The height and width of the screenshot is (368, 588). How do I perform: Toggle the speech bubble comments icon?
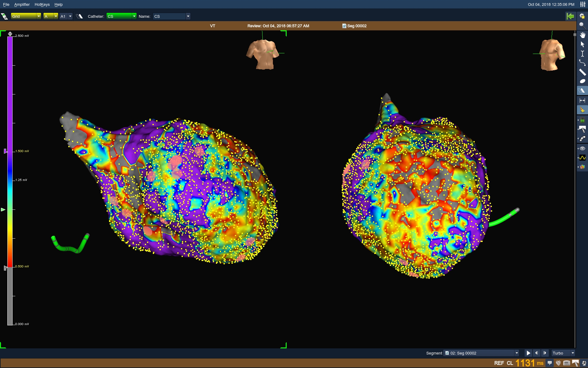click(x=550, y=363)
